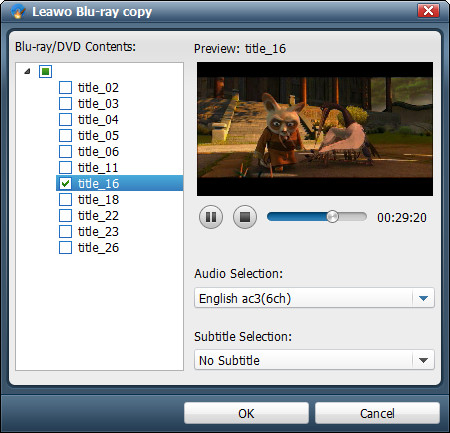Select the title_05 tree label
This screenshot has width=450, height=433.
pyautogui.click(x=98, y=136)
